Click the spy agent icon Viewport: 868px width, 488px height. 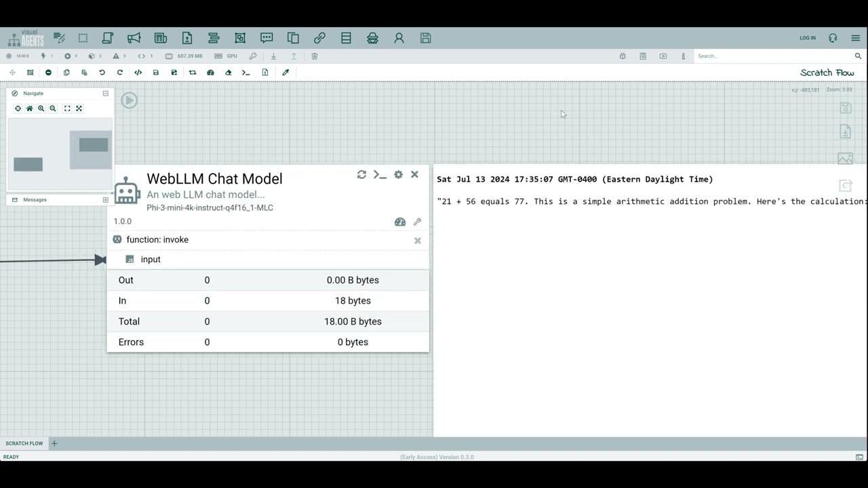372,38
